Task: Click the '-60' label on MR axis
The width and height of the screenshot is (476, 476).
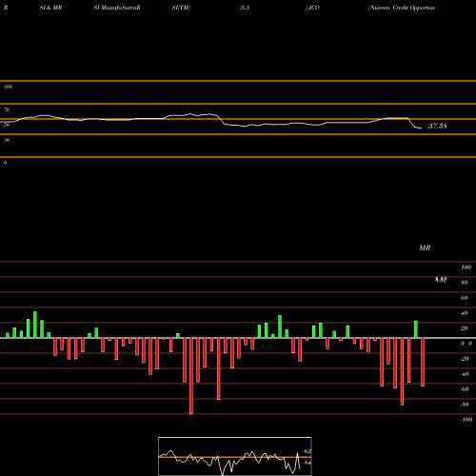Action: tap(465, 389)
